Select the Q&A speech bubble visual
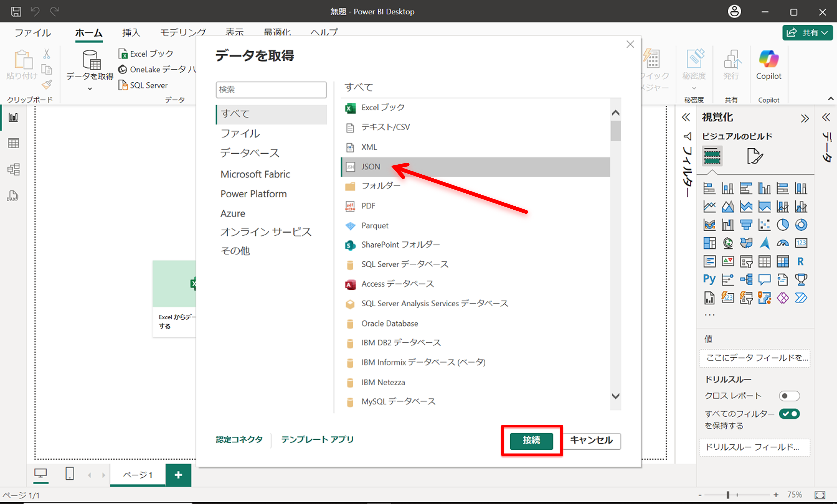Image resolution: width=837 pixels, height=504 pixels. point(764,280)
